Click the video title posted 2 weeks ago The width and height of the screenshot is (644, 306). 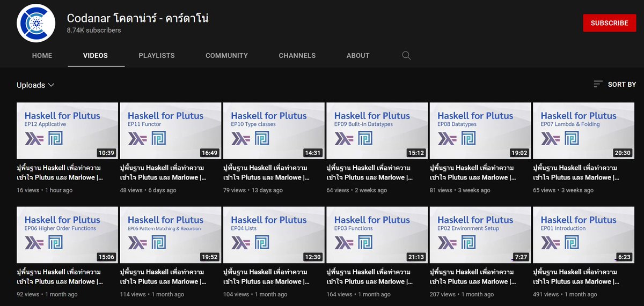(x=369, y=173)
